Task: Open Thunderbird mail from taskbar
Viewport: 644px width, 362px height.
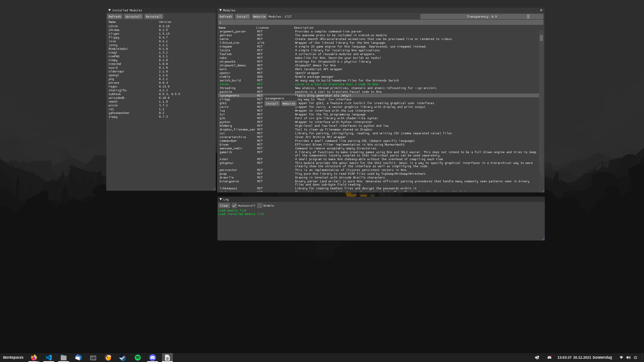Action: coord(78,357)
